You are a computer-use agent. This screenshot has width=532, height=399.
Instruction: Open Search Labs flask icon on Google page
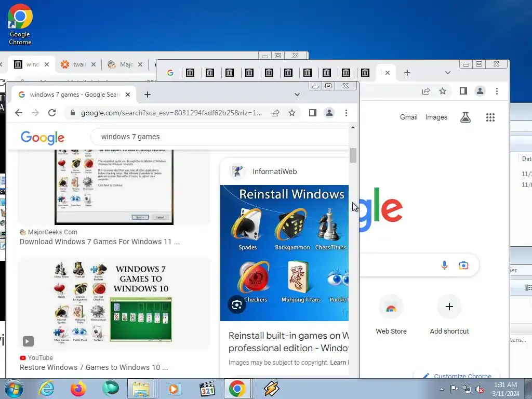tap(465, 117)
